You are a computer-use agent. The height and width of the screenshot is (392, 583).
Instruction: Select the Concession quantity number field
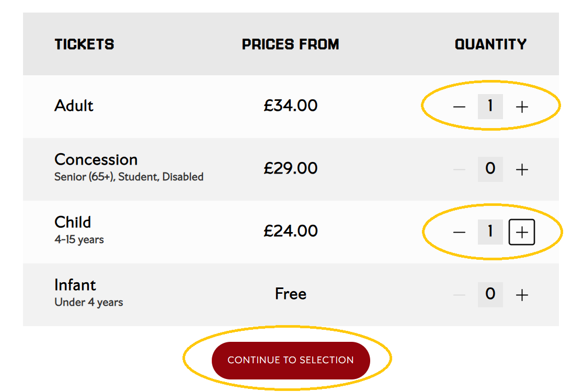pyautogui.click(x=490, y=169)
